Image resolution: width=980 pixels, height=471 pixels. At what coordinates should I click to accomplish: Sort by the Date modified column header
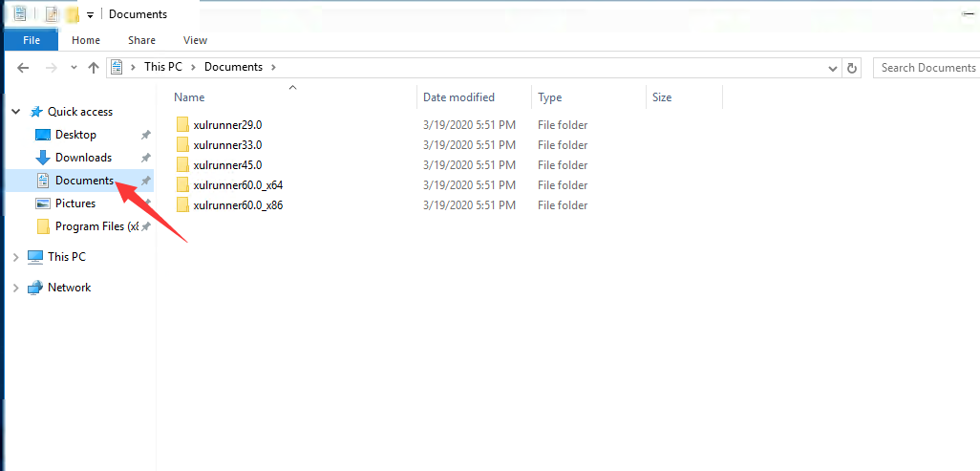(459, 97)
